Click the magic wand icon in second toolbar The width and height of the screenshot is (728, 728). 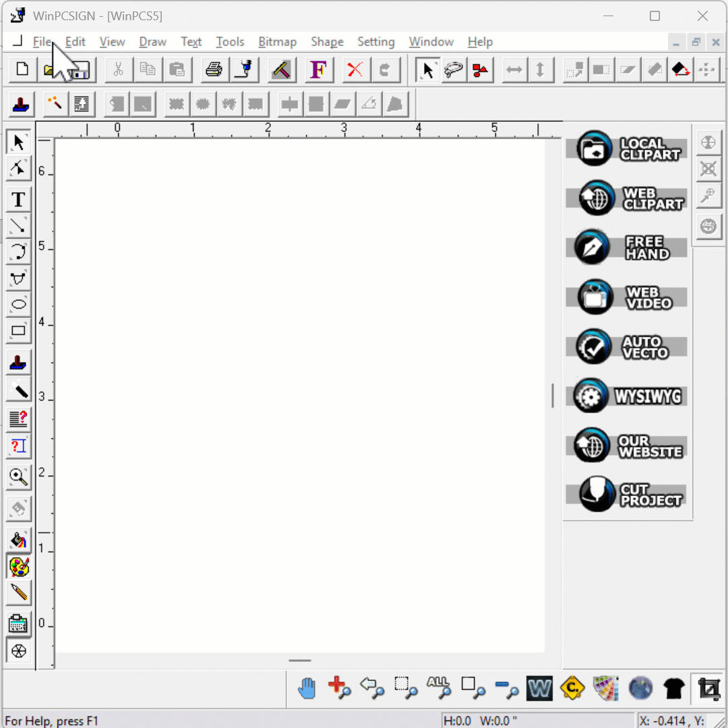click(55, 103)
